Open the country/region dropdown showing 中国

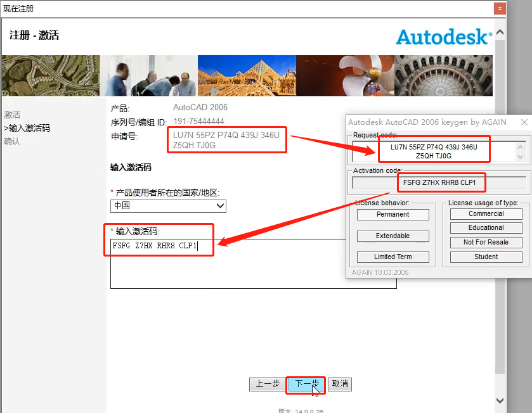coord(168,206)
